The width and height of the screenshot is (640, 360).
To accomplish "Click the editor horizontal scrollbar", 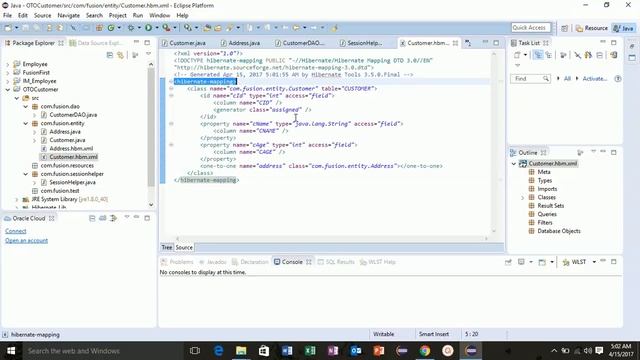I will [331, 238].
